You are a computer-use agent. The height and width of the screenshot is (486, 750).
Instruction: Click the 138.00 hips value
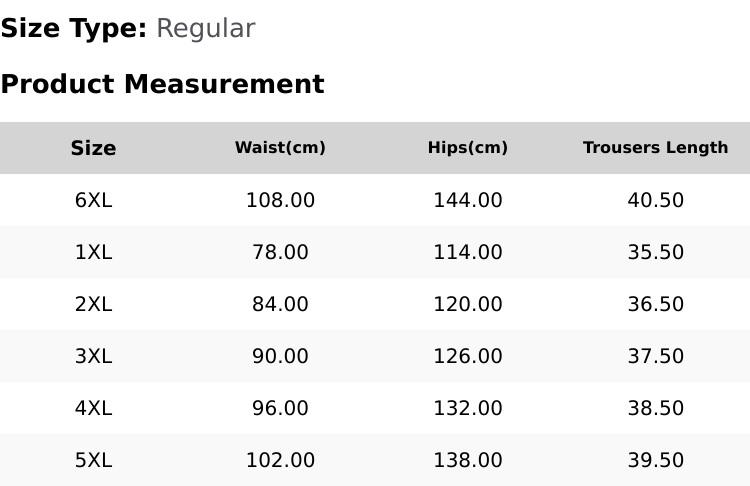tap(468, 461)
